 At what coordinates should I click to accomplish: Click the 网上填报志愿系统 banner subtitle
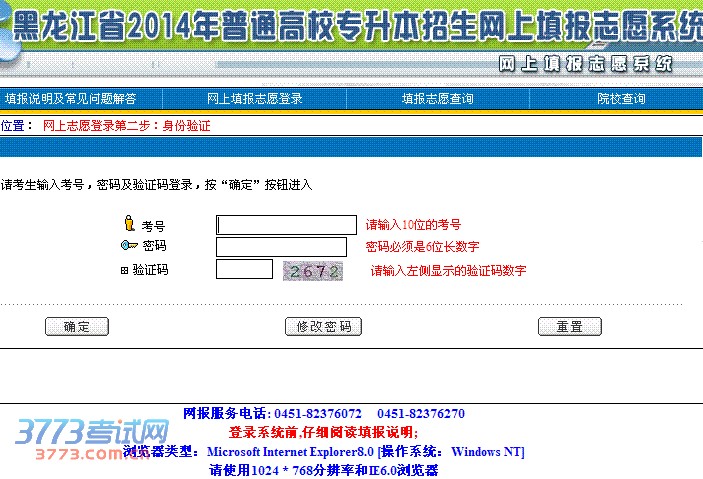(585, 64)
